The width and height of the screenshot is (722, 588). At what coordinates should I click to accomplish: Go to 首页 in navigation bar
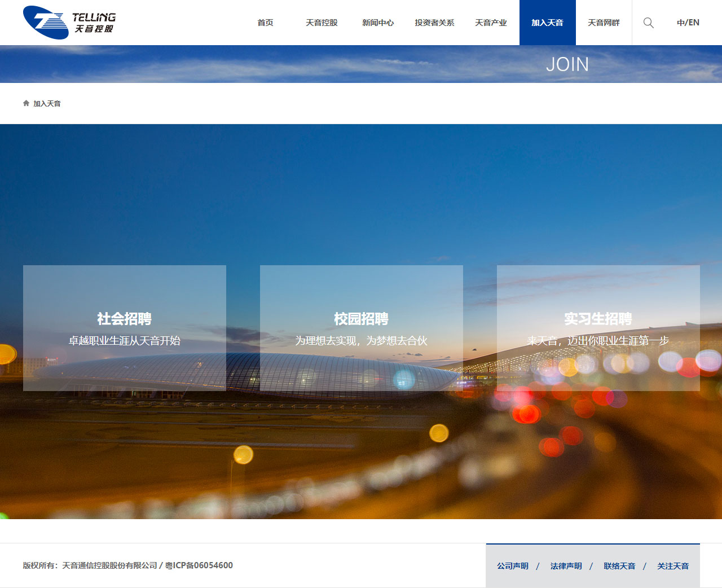coord(265,23)
